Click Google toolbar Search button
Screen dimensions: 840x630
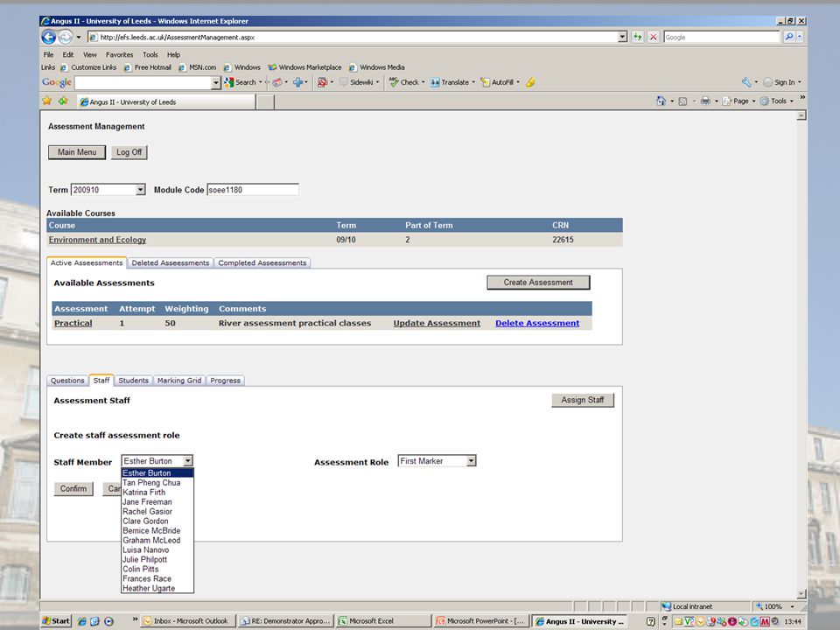241,82
